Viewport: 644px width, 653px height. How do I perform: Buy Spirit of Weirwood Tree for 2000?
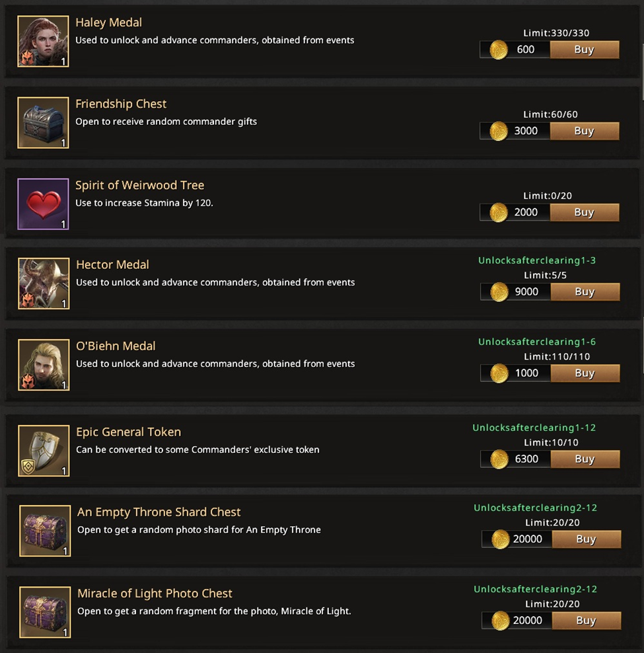coord(584,212)
